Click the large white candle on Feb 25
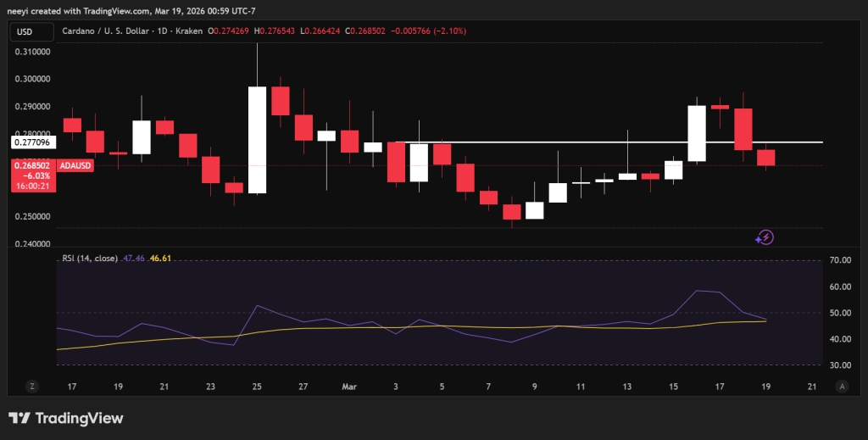The height and width of the screenshot is (440, 868). coord(257,140)
